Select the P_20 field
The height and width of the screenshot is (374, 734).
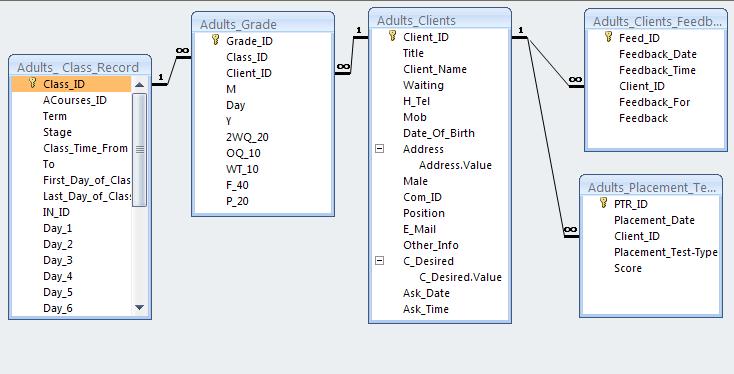[x=237, y=201]
